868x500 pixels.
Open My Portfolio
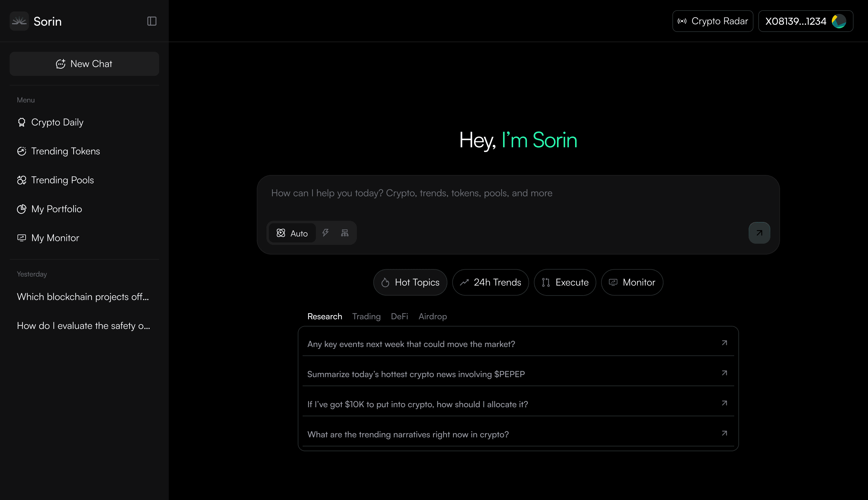click(56, 209)
